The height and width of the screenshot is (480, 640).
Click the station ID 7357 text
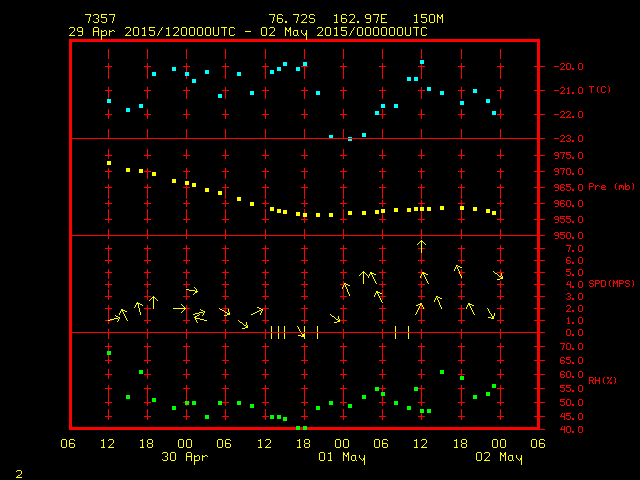point(101,19)
